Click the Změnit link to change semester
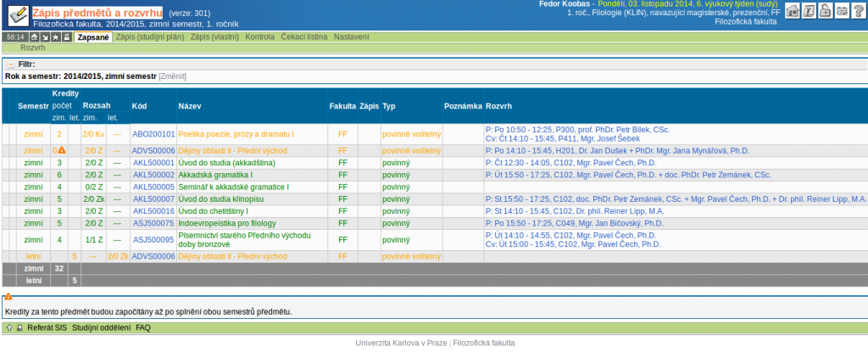The height and width of the screenshot is (352, 868). pyautogui.click(x=173, y=76)
